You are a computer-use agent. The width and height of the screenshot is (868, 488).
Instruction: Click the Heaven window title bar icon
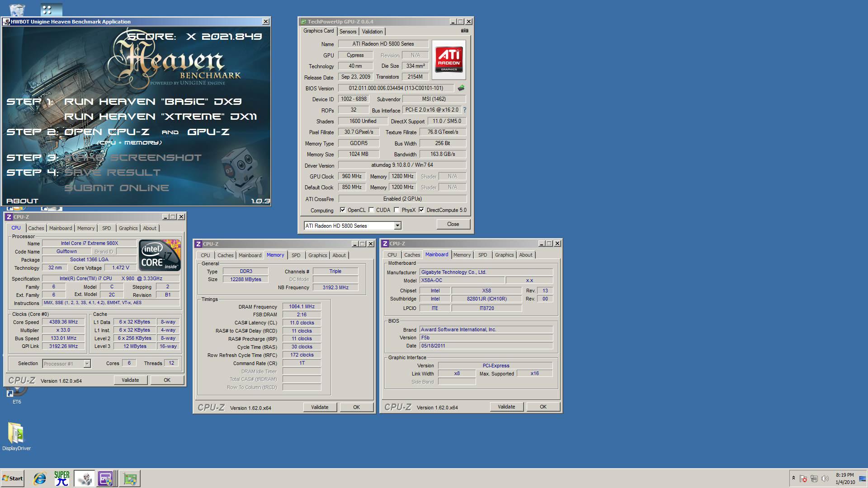pyautogui.click(x=6, y=22)
